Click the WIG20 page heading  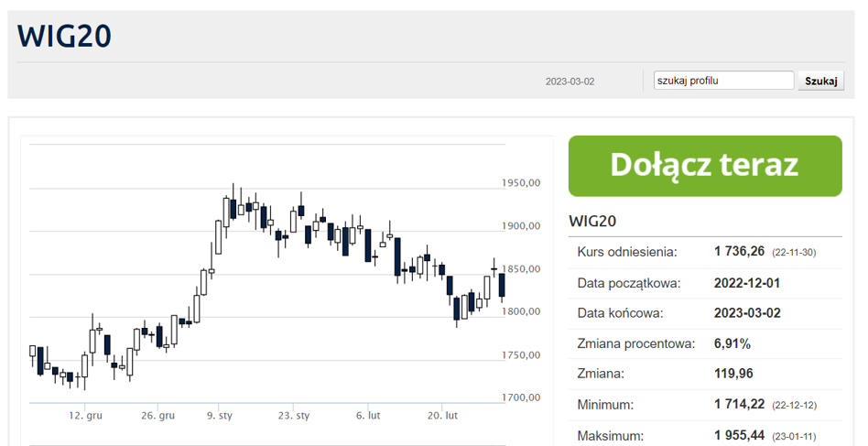64,36
